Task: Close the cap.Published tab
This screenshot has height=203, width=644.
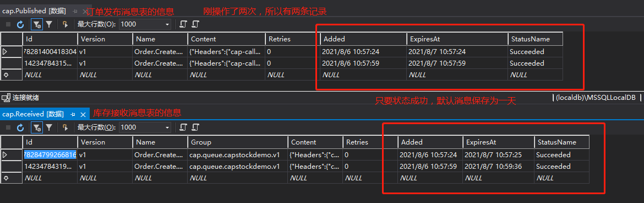Action: coord(85,12)
